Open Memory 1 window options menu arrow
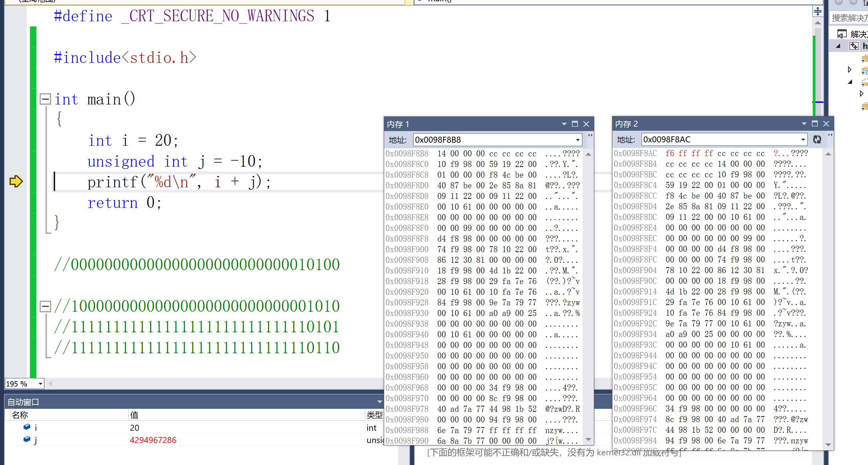The image size is (868, 465). (x=564, y=124)
